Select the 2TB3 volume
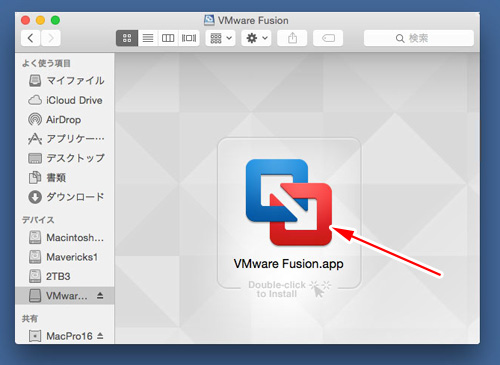This screenshot has height=365, width=500. pos(65,276)
